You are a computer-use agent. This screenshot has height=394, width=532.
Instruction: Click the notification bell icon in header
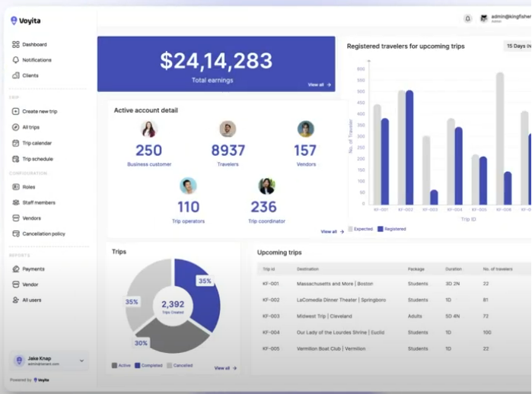coord(467,19)
